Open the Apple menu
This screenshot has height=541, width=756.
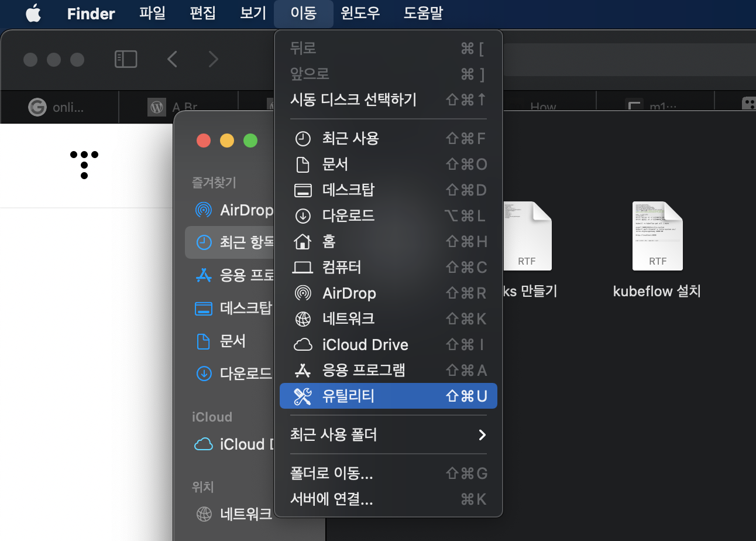coord(33,13)
